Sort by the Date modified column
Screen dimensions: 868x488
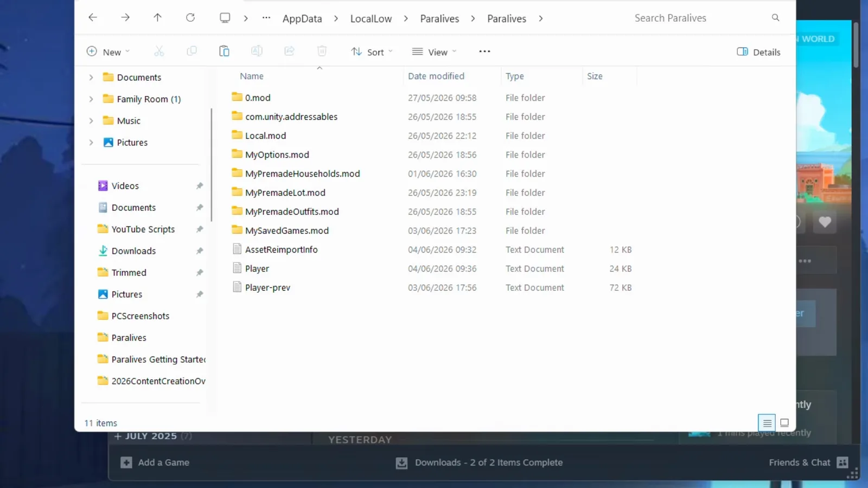coord(436,76)
